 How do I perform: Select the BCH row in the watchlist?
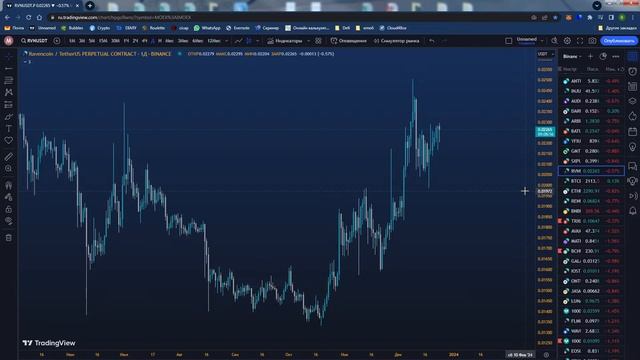[x=591, y=251]
